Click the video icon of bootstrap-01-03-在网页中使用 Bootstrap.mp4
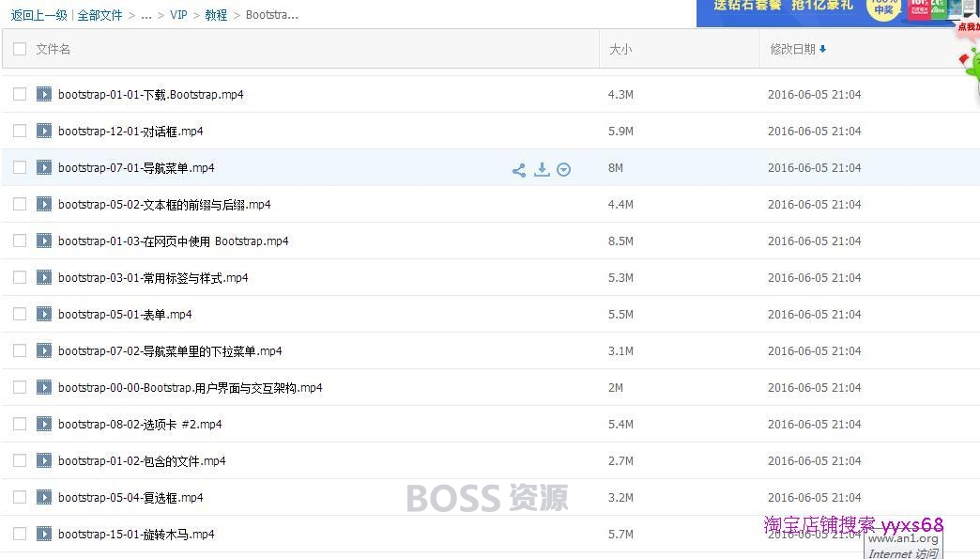 [44, 241]
